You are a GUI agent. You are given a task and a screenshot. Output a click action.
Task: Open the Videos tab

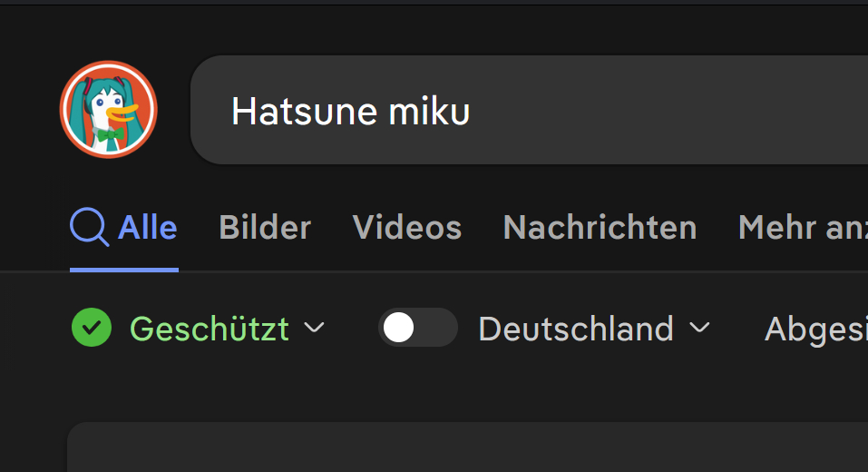coord(407,227)
